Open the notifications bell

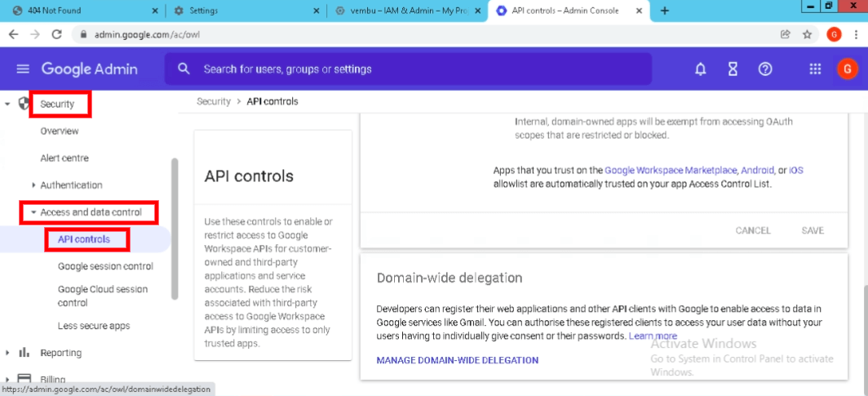click(701, 69)
